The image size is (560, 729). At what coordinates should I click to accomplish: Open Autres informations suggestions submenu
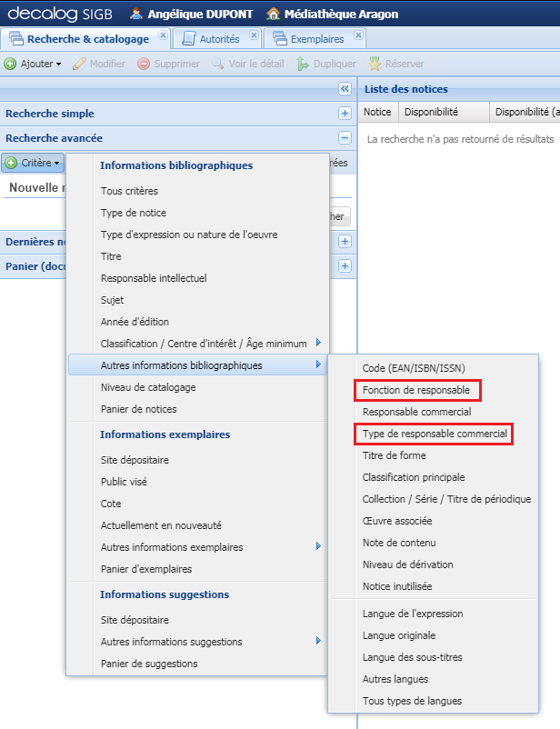(x=197, y=642)
